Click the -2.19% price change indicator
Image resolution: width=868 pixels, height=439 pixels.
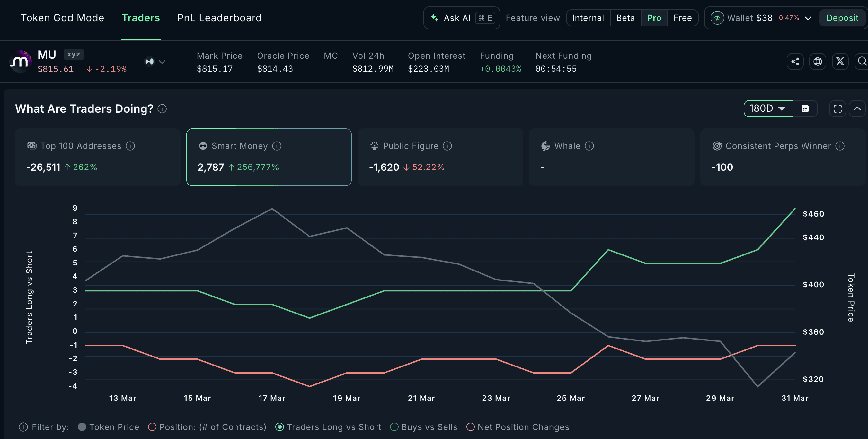point(106,69)
